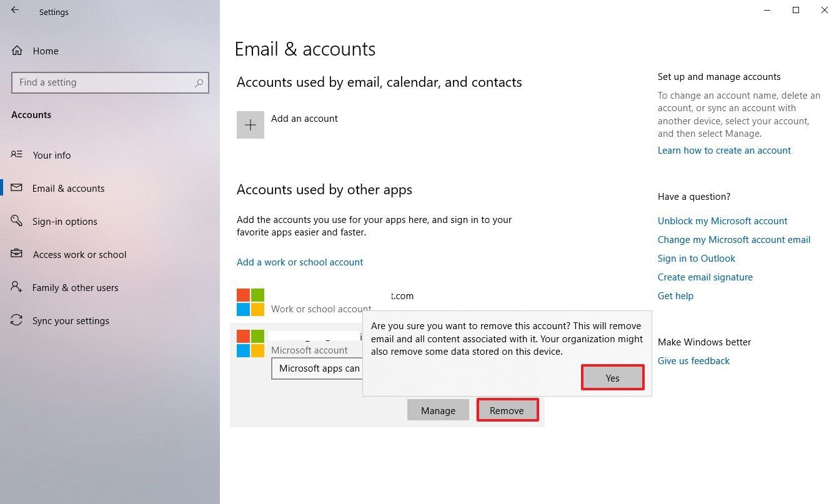Open Unblock my Microsoft account link
The height and width of the screenshot is (504, 839).
[x=722, y=221]
